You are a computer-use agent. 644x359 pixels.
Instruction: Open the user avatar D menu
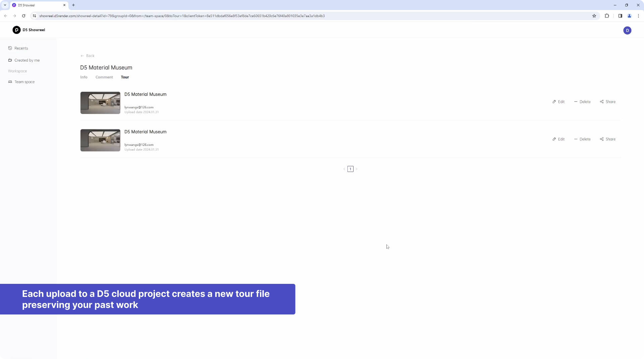coord(627,31)
